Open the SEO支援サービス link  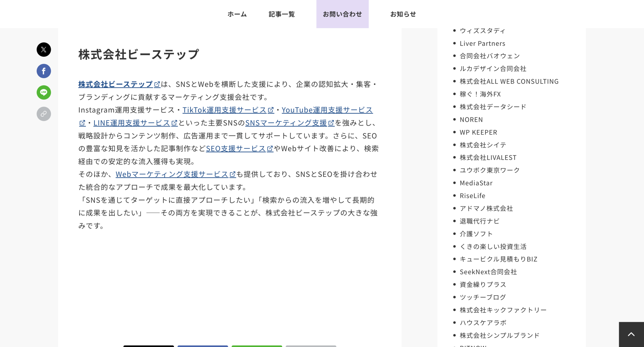coord(239,149)
